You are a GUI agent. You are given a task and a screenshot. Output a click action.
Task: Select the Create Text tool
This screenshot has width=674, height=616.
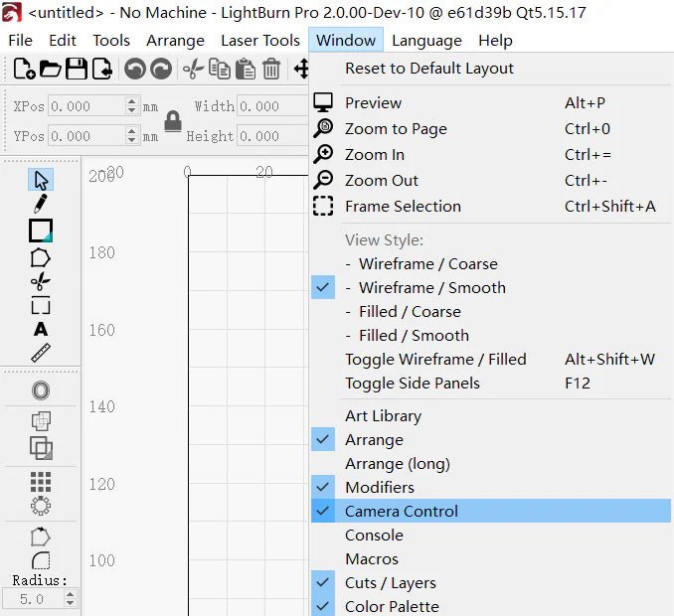point(41,329)
